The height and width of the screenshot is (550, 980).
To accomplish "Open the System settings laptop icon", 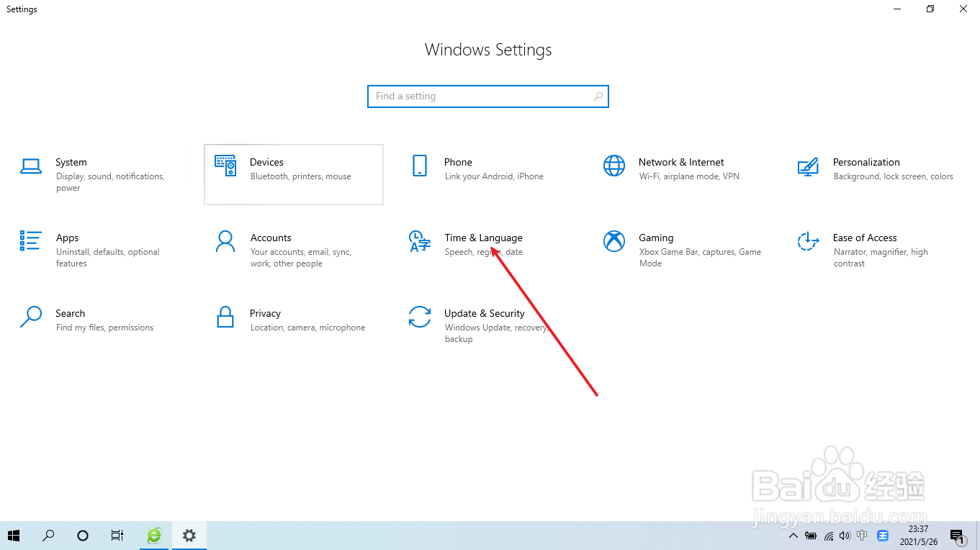I will pyautogui.click(x=31, y=166).
